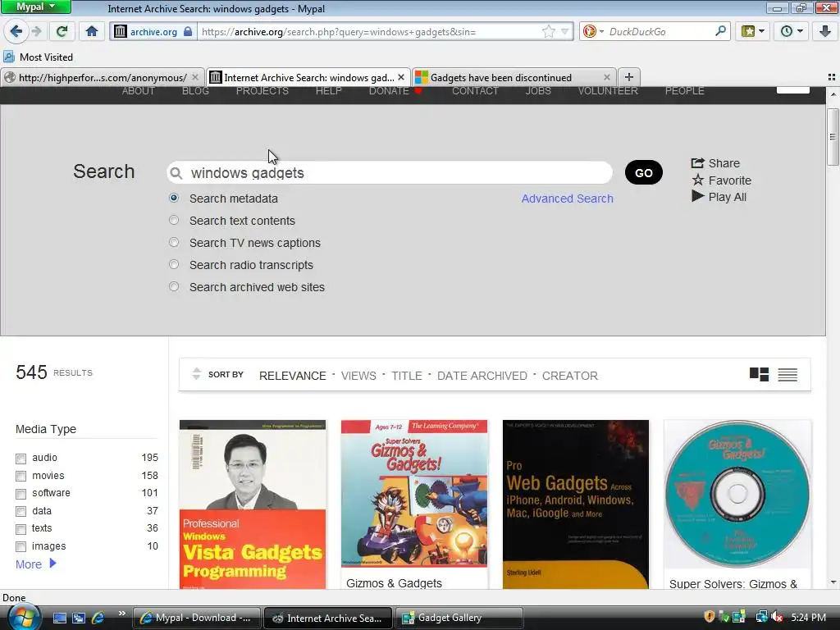Screen dimensions: 840x630
Task: Open the ABOUT menu item
Action: click(138, 91)
